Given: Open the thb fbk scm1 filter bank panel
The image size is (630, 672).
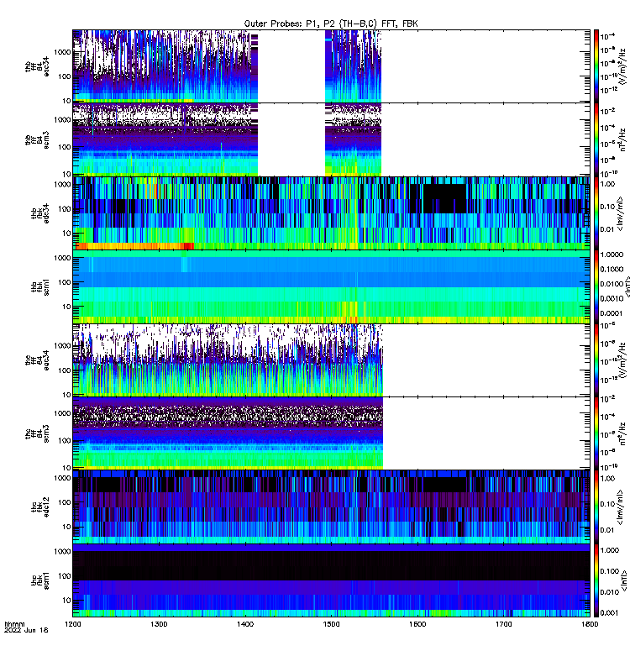Looking at the screenshot, I should pyautogui.click(x=331, y=286).
